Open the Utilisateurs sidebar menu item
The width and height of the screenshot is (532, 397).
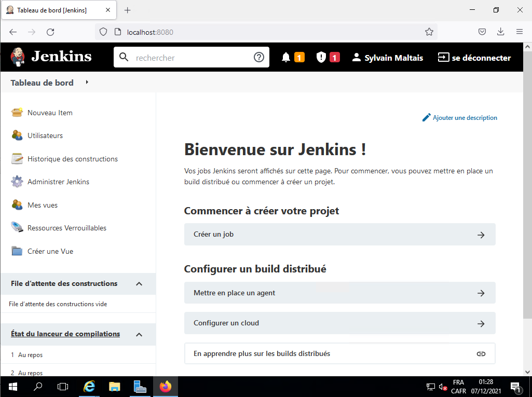[45, 135]
